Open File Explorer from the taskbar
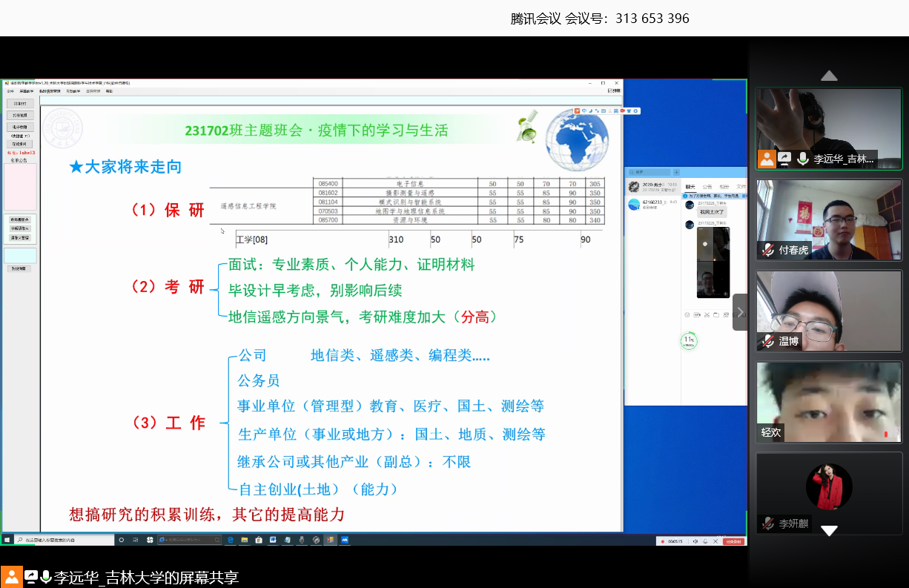909x588 pixels. click(x=245, y=540)
